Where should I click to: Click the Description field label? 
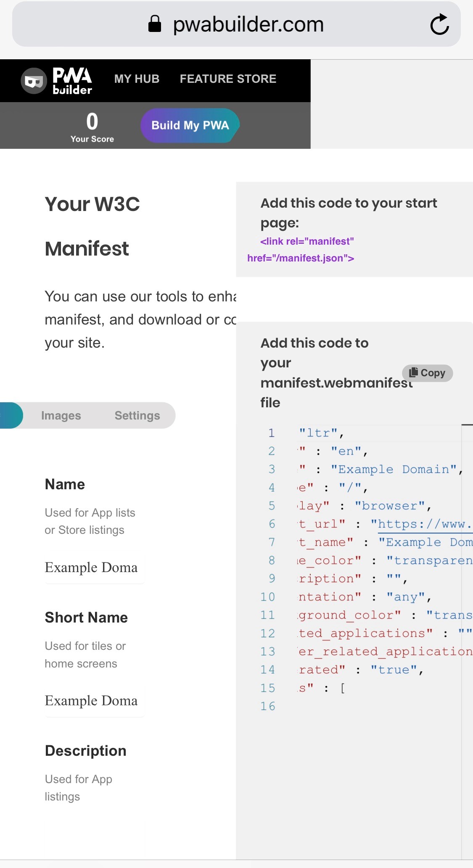click(x=86, y=751)
